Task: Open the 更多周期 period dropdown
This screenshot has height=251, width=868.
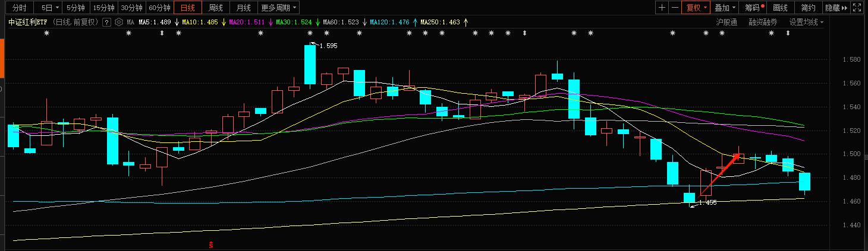Action: point(279,8)
